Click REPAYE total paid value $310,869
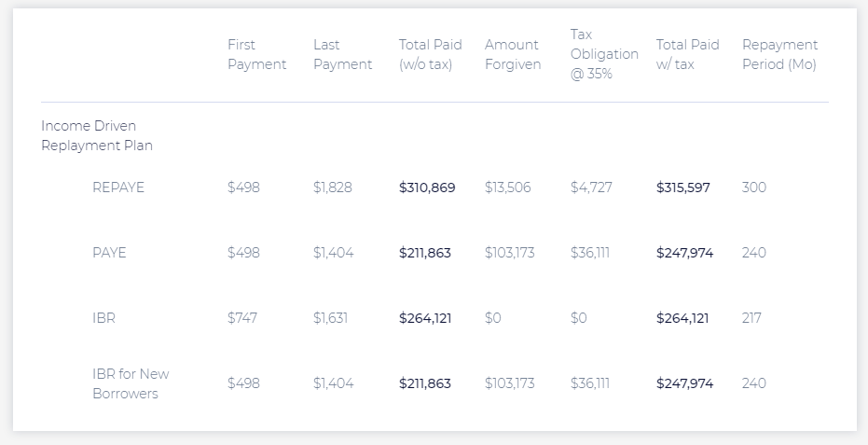868x445 pixels. point(427,188)
